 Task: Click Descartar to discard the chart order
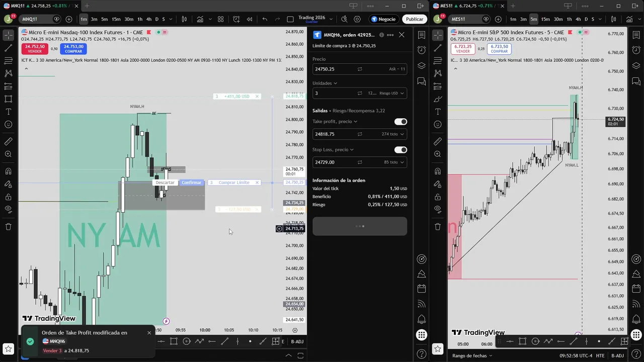pyautogui.click(x=165, y=183)
